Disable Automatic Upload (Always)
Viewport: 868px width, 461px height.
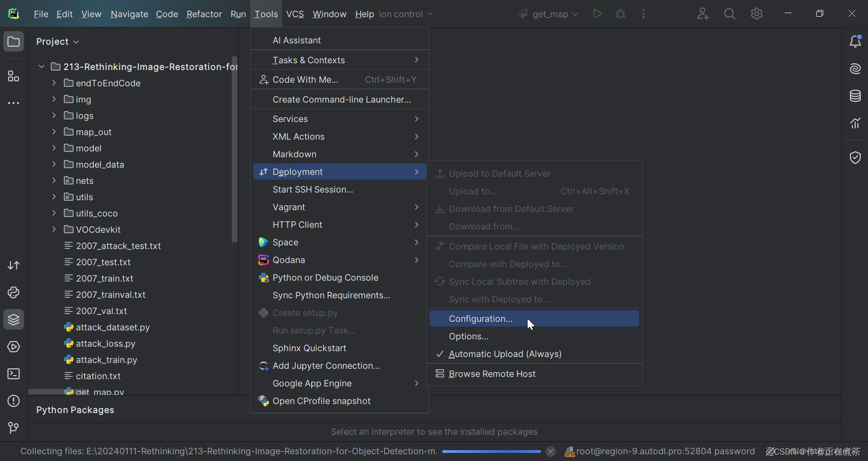[x=505, y=354]
